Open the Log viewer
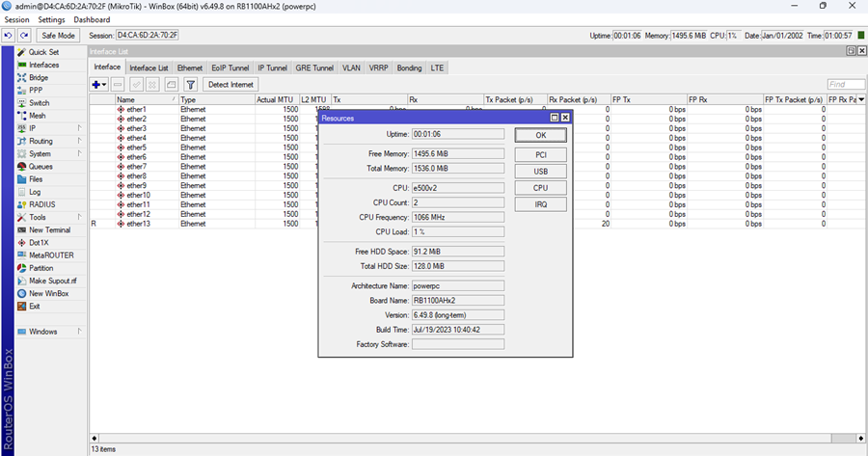The height and width of the screenshot is (456, 868). (x=35, y=192)
